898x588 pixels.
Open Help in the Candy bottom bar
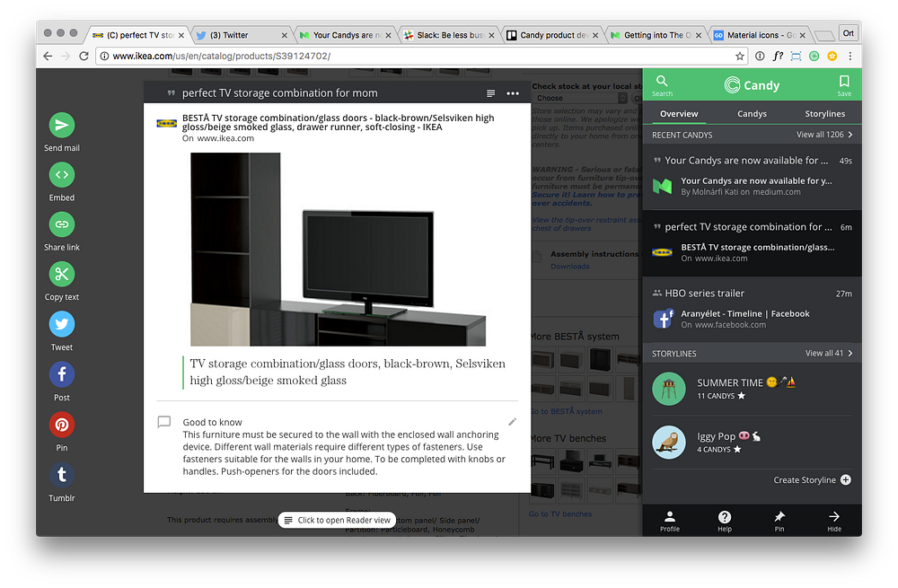click(725, 521)
